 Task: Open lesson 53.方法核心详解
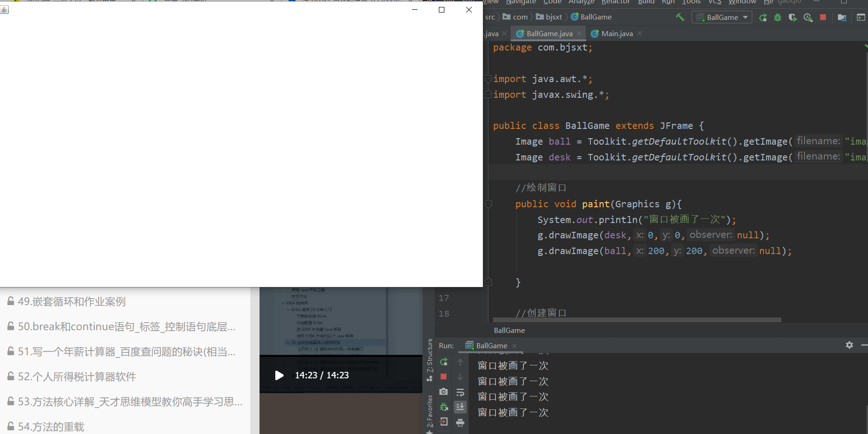tap(130, 402)
